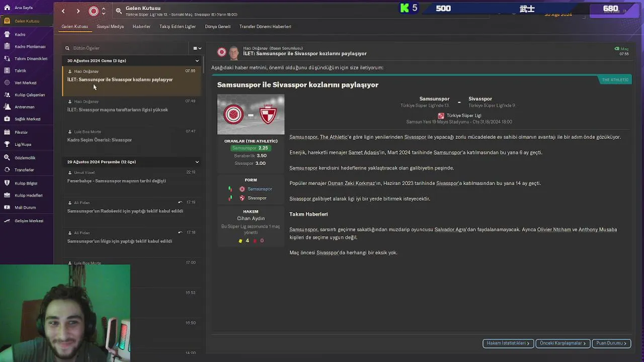
Task: Open the Transfer Dönemi Haberleri tab
Action: point(265,27)
